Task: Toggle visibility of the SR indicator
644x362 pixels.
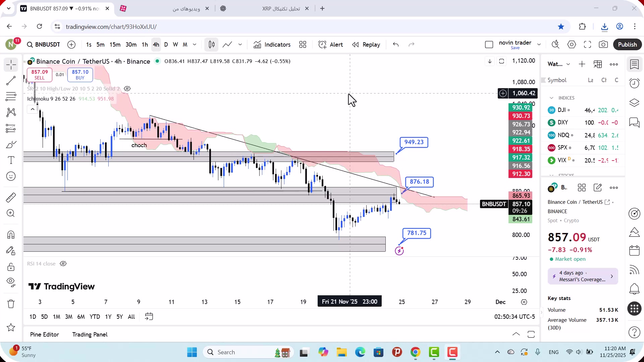Action: [x=127, y=89]
